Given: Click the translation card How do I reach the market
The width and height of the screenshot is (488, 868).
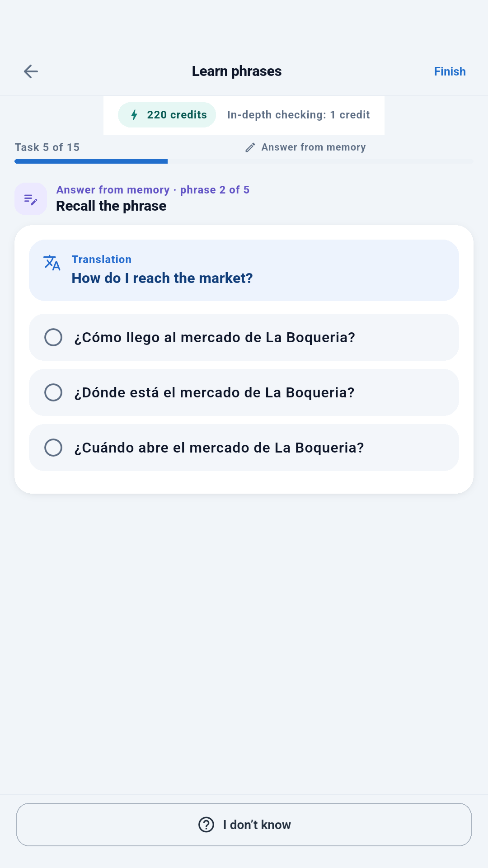Looking at the screenshot, I should click(x=244, y=270).
